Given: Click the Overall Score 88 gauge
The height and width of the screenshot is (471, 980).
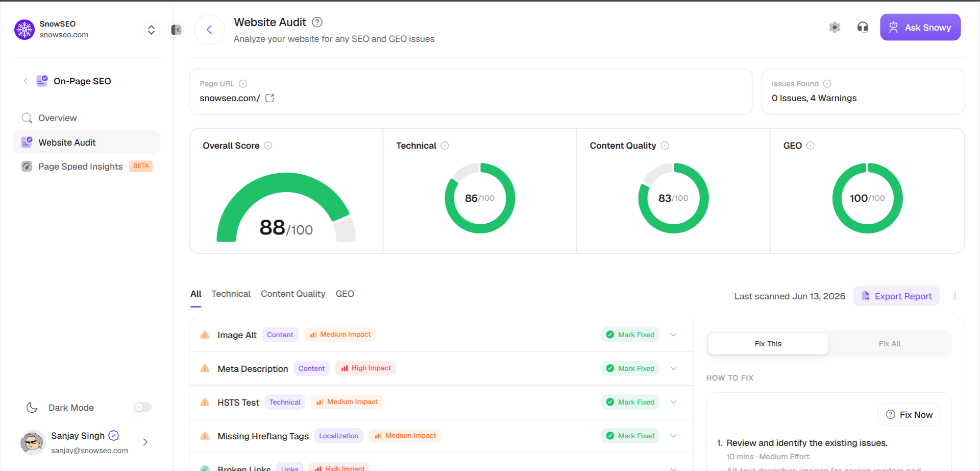Looking at the screenshot, I should [x=286, y=207].
